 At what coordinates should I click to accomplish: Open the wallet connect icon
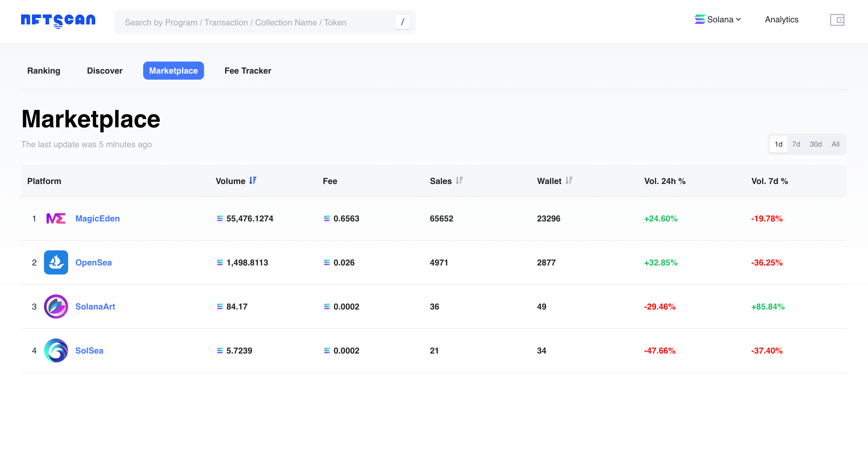(x=837, y=20)
